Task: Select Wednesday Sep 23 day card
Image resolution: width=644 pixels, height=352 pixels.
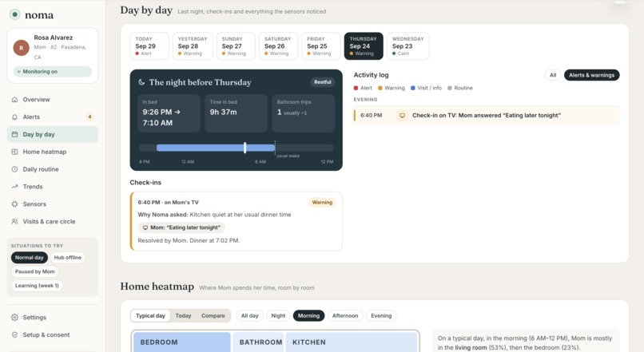Action: point(407,46)
